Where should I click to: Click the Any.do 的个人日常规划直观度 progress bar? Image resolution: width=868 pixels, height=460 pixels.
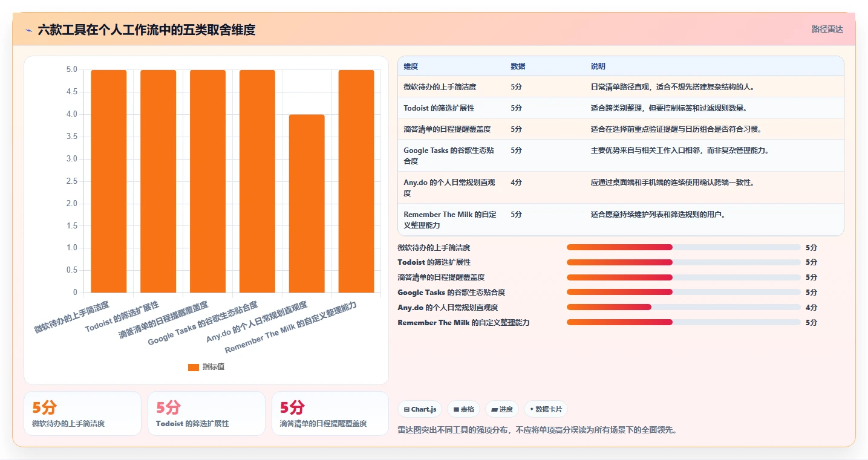[684, 308]
